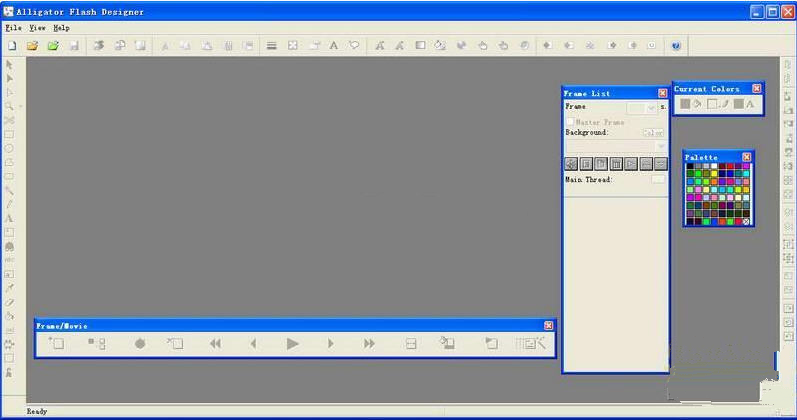Open the File menu
The width and height of the screenshot is (797, 420).
(x=13, y=27)
